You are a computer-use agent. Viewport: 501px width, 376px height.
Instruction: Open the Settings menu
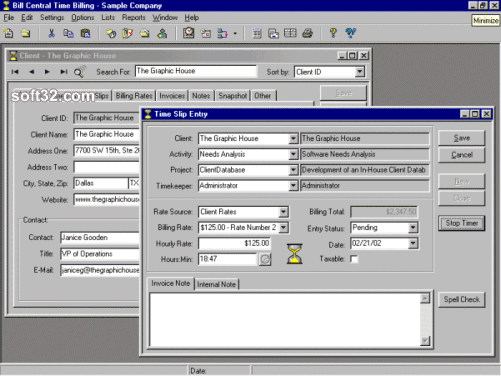(52, 17)
